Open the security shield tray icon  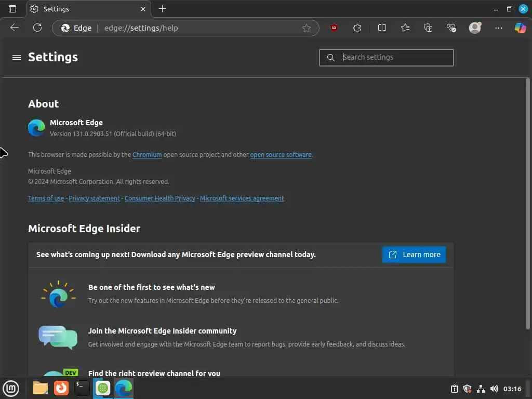coord(467,389)
